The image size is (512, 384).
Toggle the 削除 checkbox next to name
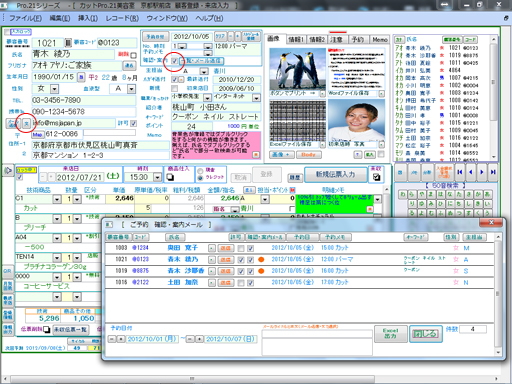point(133,55)
